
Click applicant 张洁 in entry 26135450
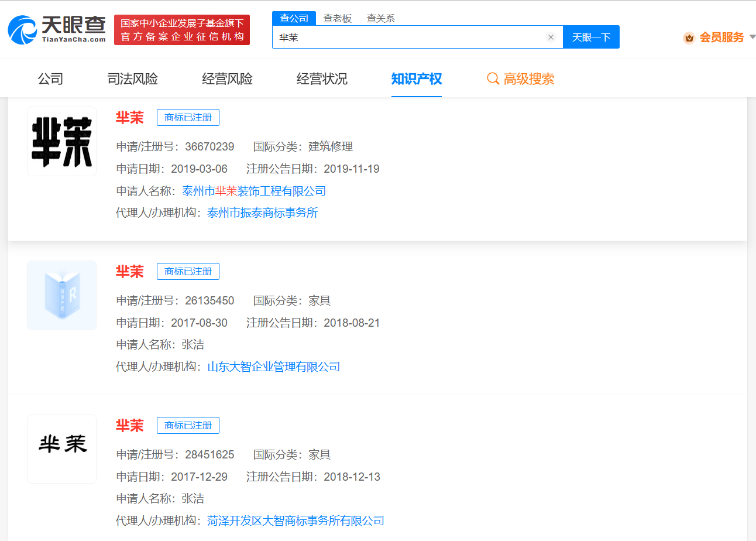(x=193, y=345)
